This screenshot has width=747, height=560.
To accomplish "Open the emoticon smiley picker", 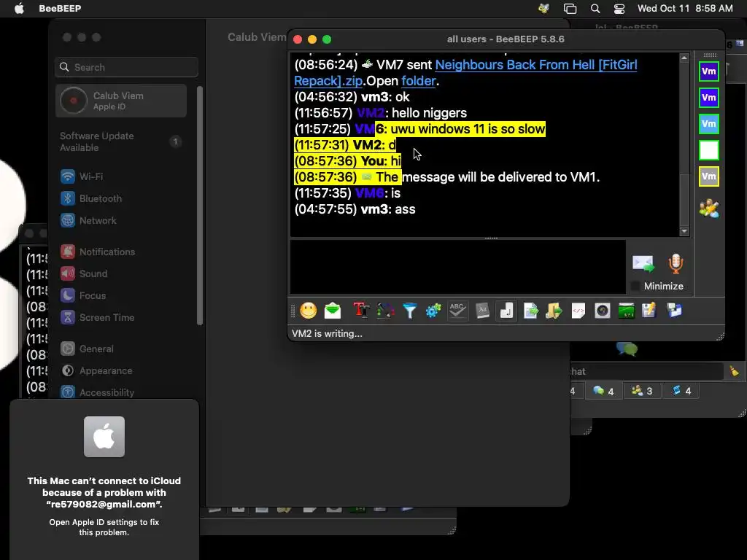I will click(309, 311).
